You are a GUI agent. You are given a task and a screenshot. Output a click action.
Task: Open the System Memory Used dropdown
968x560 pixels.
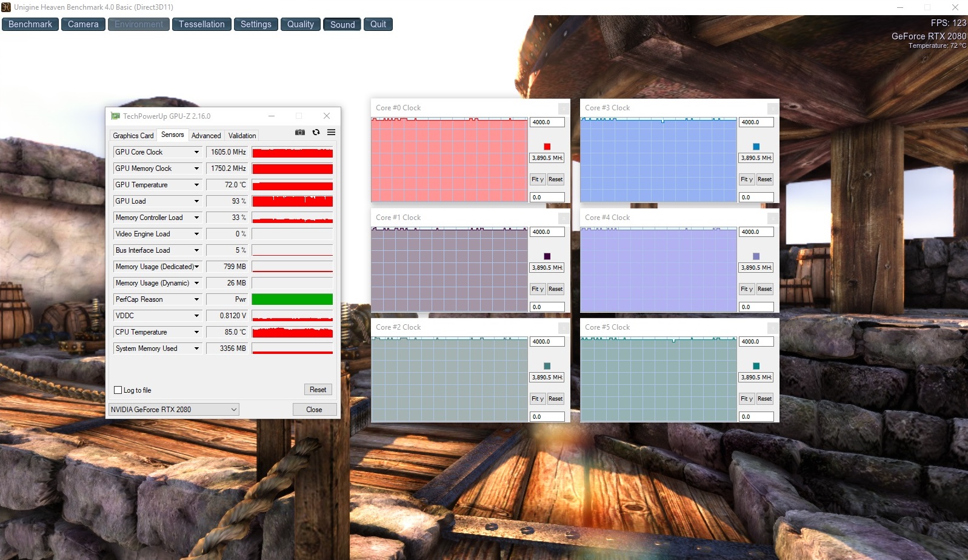pos(196,348)
